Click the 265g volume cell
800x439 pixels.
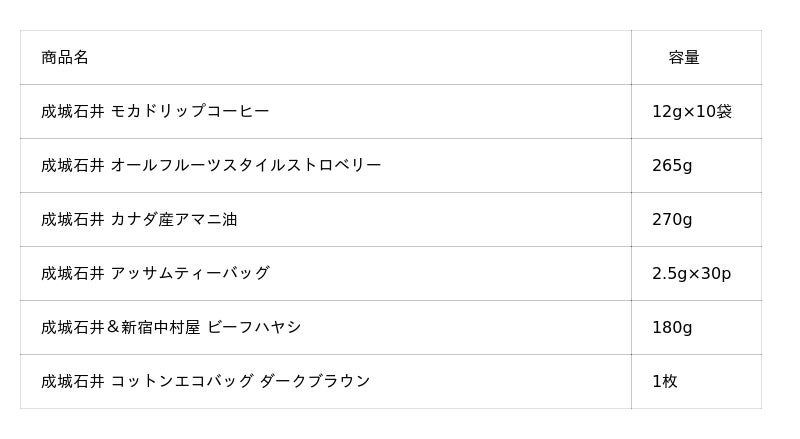click(x=672, y=166)
